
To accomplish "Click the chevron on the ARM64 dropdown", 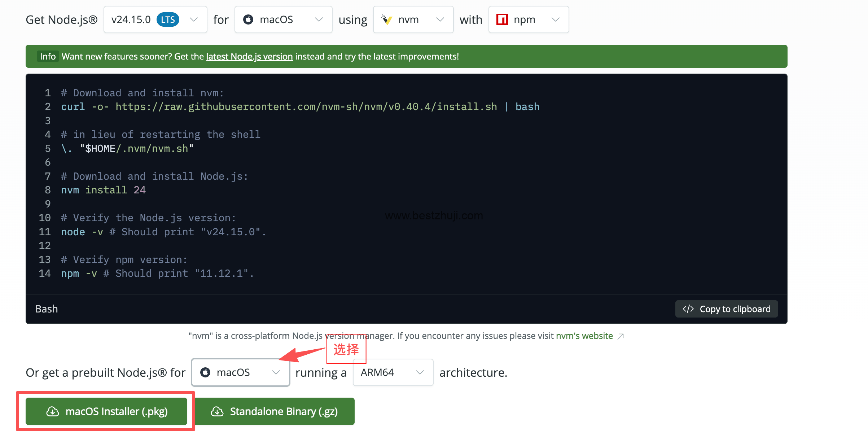I will point(420,372).
